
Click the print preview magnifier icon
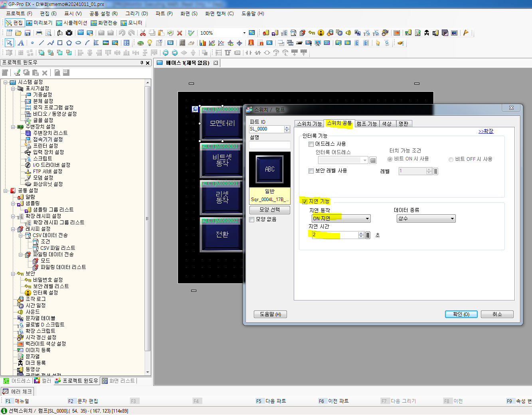point(48,33)
